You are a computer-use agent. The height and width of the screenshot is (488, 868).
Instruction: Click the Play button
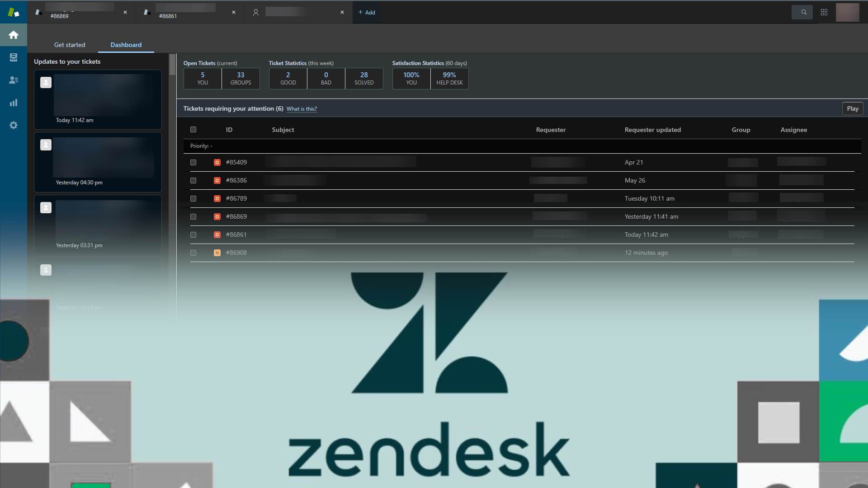pyautogui.click(x=853, y=108)
